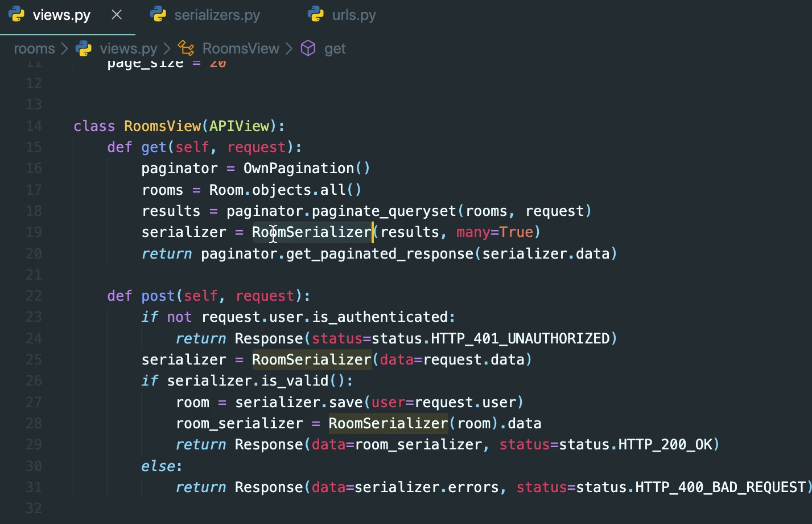Place cursor on the RoomSerializer call

click(x=311, y=232)
